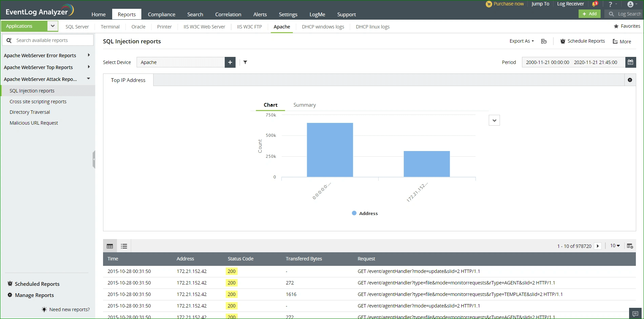This screenshot has height=319, width=644.
Task: Sort by Transfered Bytes column header
Action: pyautogui.click(x=304, y=259)
